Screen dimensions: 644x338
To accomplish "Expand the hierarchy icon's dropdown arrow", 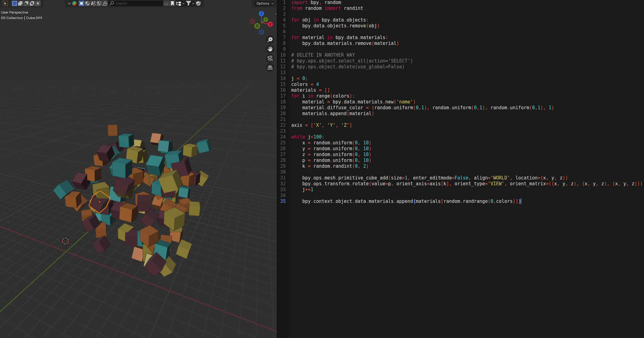I will coord(183,3).
